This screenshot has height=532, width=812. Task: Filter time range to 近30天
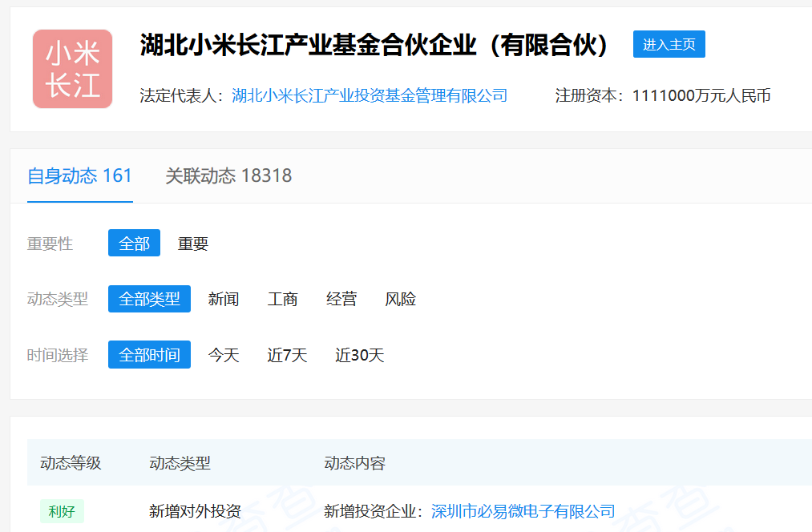(360, 355)
